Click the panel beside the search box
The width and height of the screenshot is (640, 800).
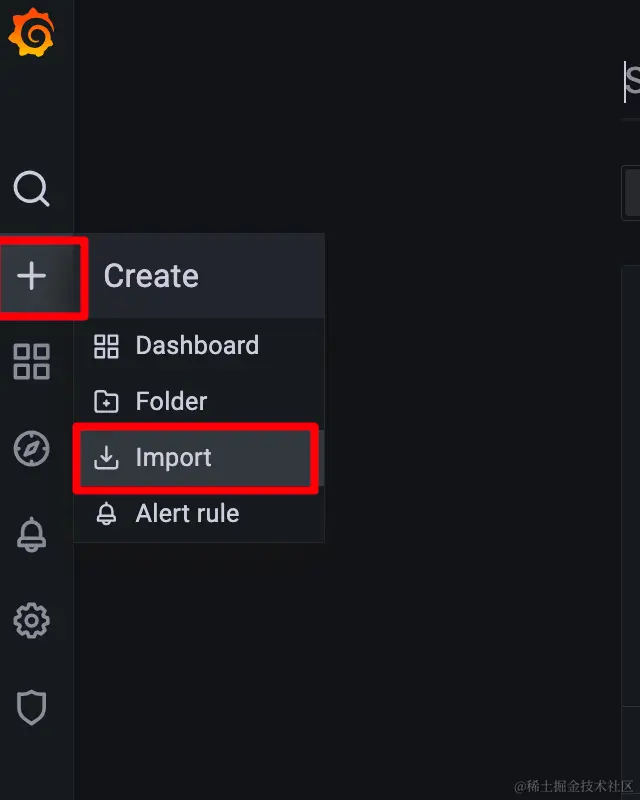[632, 190]
